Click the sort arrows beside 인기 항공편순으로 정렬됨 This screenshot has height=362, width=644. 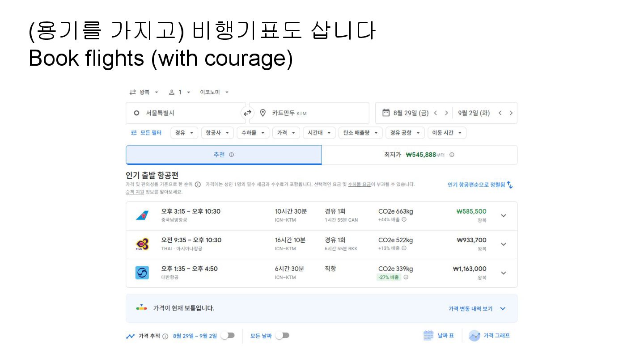pos(509,185)
